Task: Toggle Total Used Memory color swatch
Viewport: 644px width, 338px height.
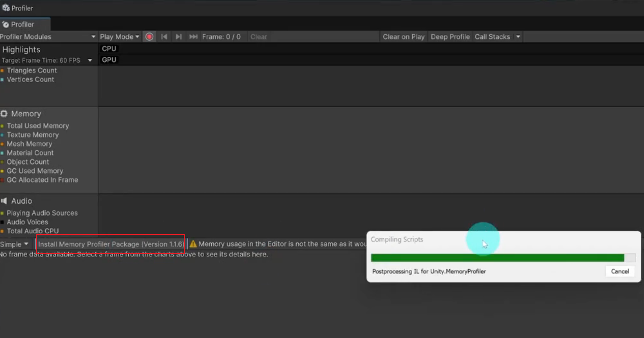Action: (x=2, y=126)
